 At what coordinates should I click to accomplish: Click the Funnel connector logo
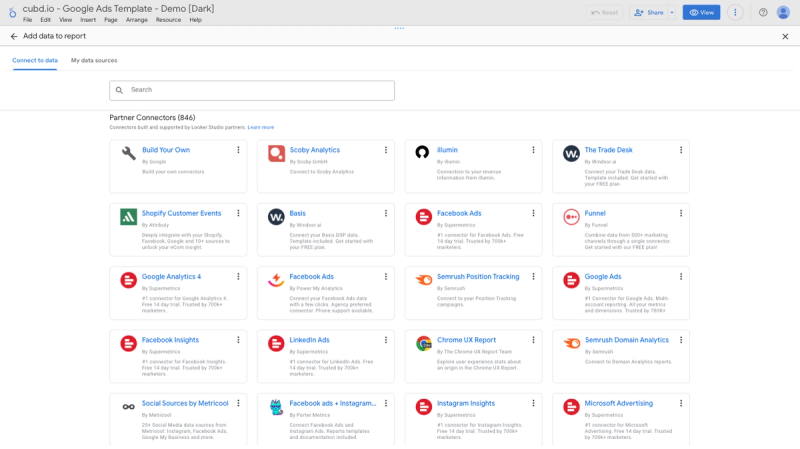click(x=571, y=216)
